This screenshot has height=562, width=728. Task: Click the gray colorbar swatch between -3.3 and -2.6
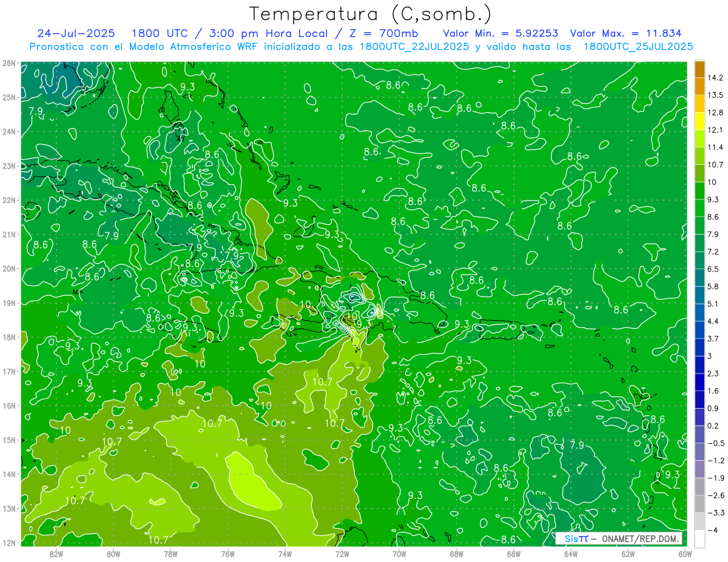point(699,504)
